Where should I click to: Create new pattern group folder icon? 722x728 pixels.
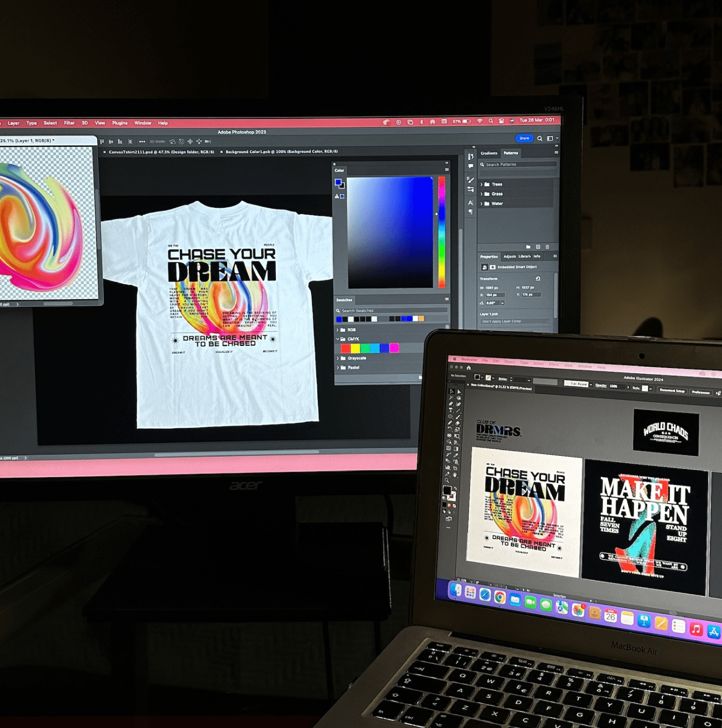528,247
